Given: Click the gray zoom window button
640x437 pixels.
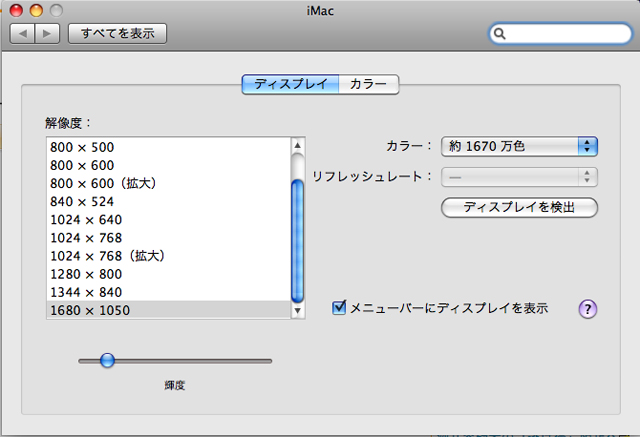Looking at the screenshot, I should tap(56, 10).
